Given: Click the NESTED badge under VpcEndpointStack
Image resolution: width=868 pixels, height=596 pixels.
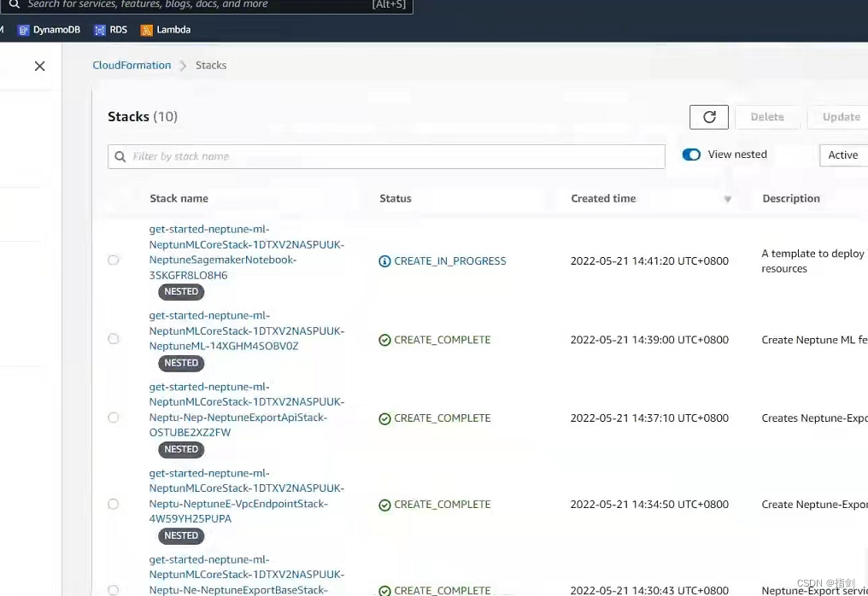Looking at the screenshot, I should [x=181, y=535].
